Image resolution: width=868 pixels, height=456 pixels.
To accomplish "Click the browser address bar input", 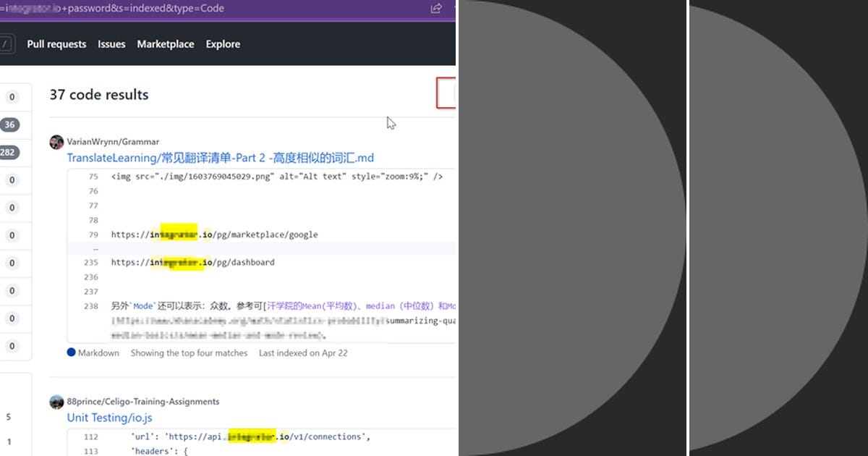I will point(145,8).
